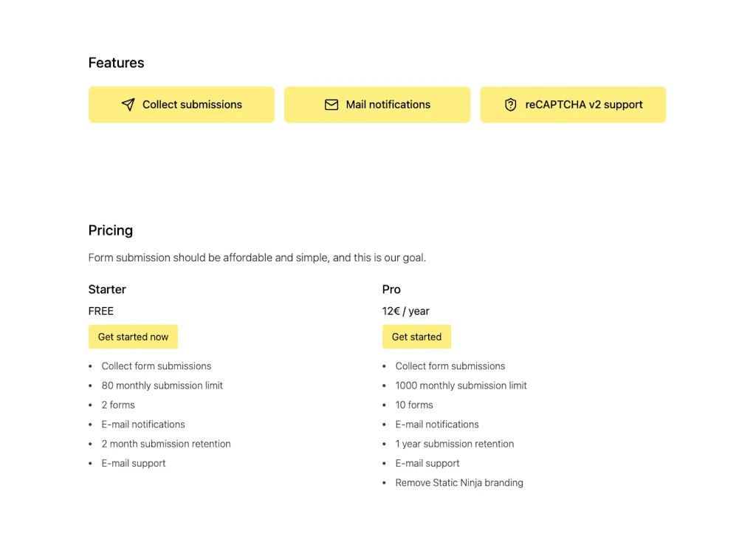The width and height of the screenshot is (756, 559).
Task: Click the 10 forms list item
Action: click(x=414, y=405)
